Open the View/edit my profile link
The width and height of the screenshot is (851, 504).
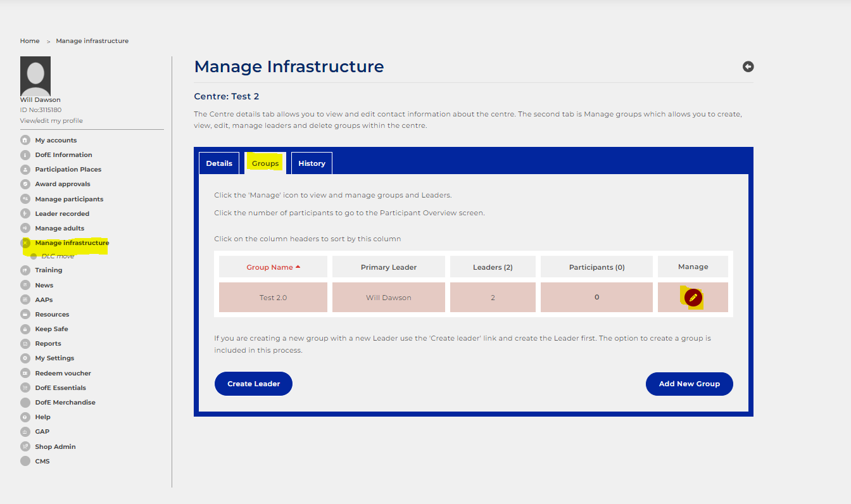click(x=51, y=120)
